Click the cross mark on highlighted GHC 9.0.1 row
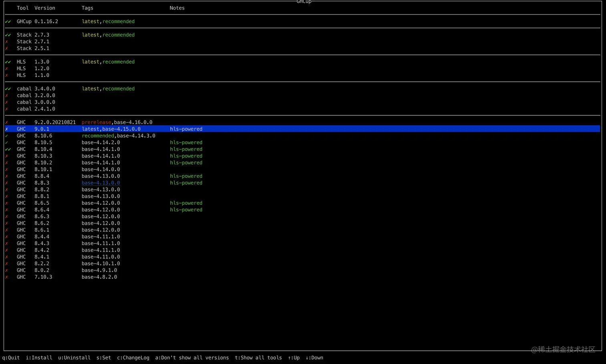 click(6, 129)
